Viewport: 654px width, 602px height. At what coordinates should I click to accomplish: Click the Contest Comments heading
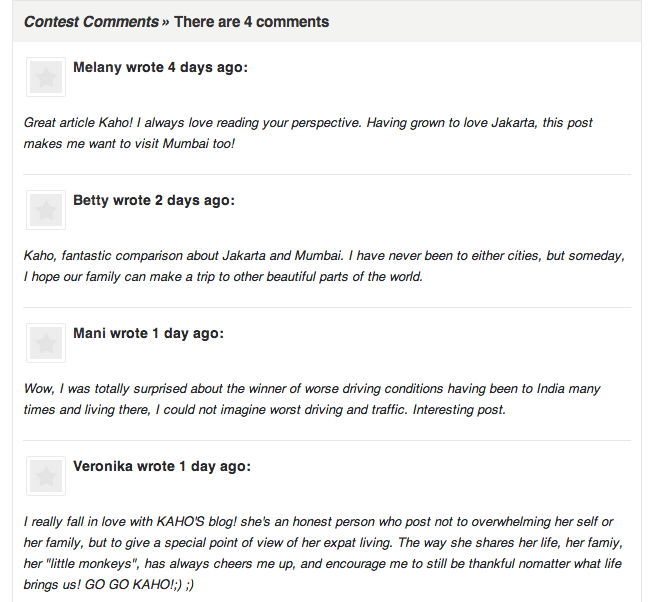pos(91,22)
